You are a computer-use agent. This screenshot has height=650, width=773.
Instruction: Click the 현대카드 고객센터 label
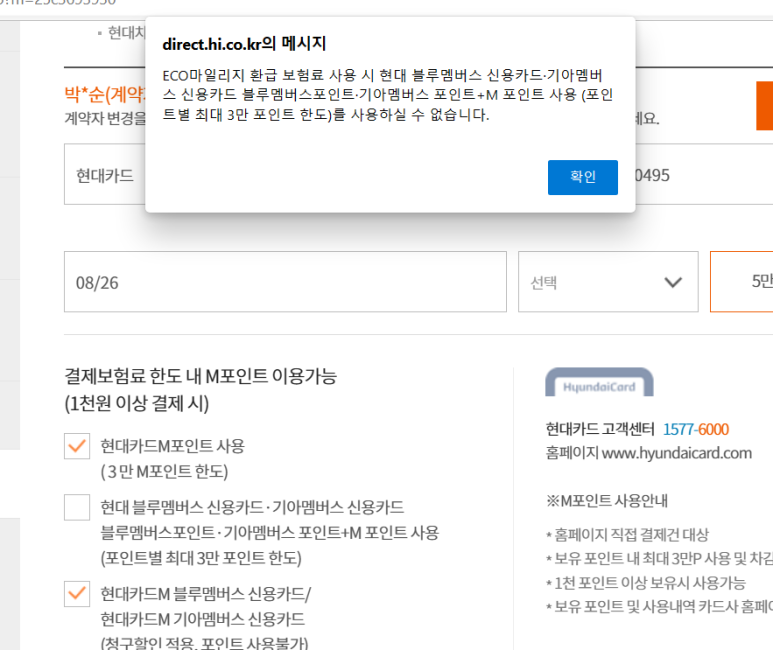(x=599, y=430)
